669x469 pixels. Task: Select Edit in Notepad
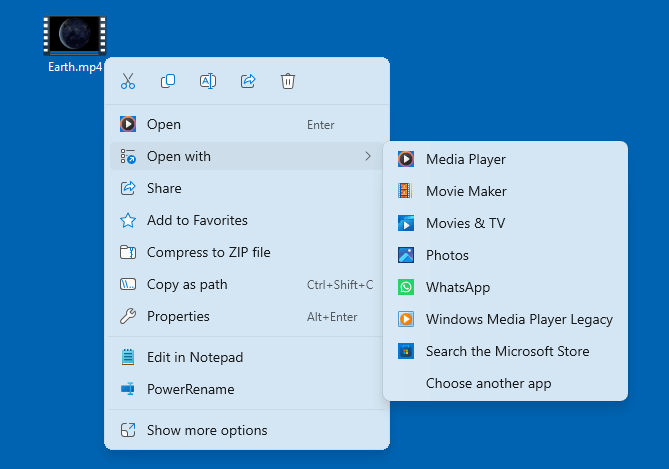(247, 357)
